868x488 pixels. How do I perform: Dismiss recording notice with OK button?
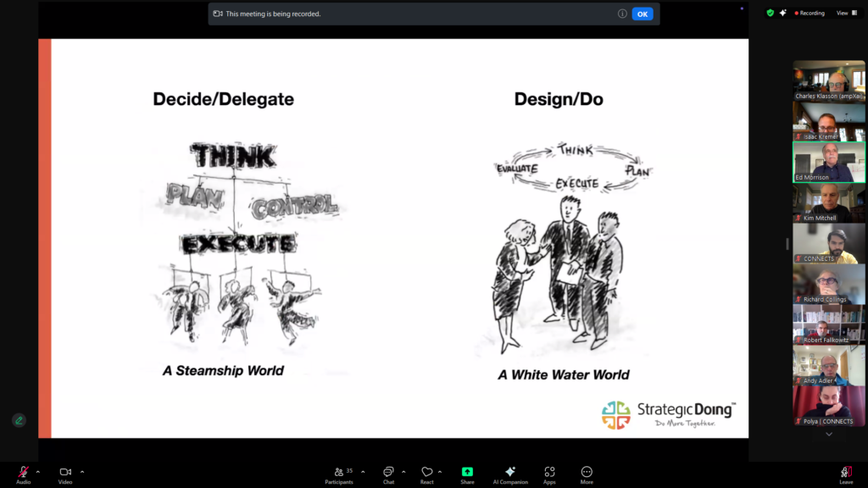click(643, 14)
